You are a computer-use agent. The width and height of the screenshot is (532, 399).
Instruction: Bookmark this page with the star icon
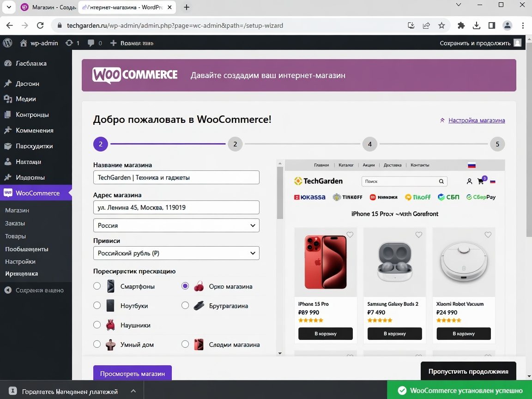pyautogui.click(x=441, y=25)
